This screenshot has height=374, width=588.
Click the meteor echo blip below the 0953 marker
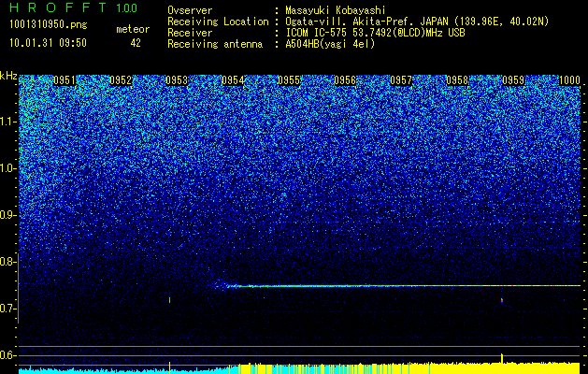point(170,300)
